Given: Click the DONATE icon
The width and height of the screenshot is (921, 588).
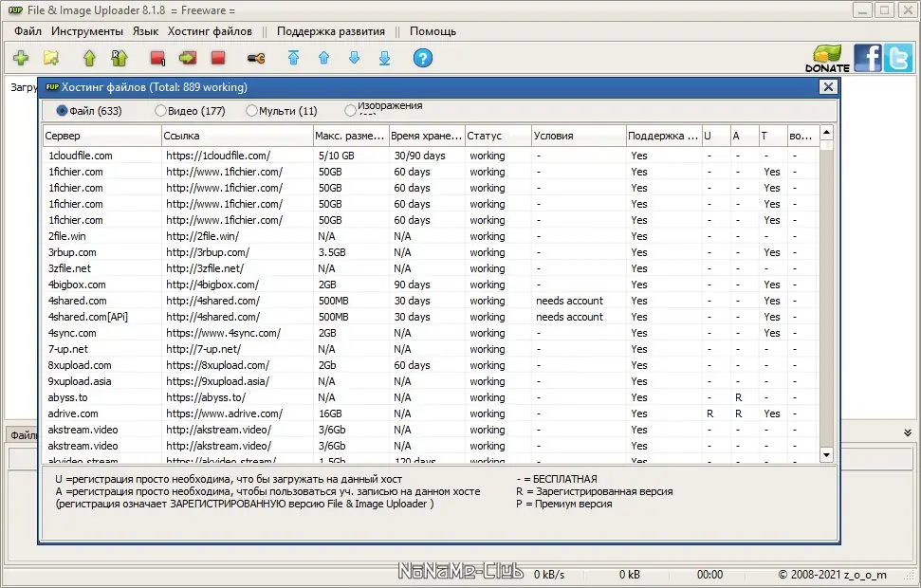Looking at the screenshot, I should click(x=828, y=58).
